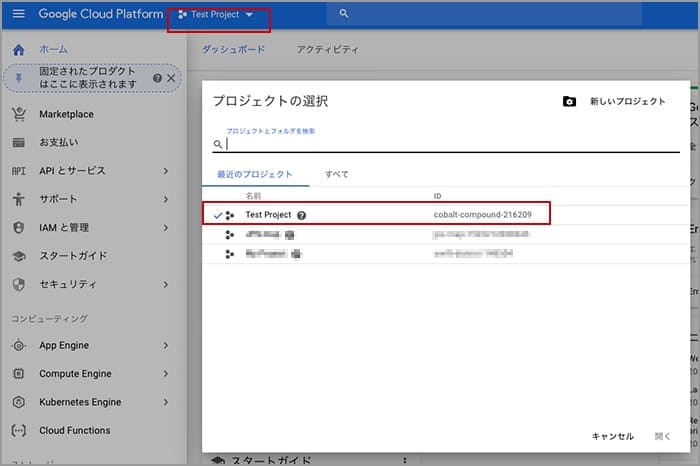
Task: Click the Test Project hexagon cluster icon
Action: [x=230, y=216]
